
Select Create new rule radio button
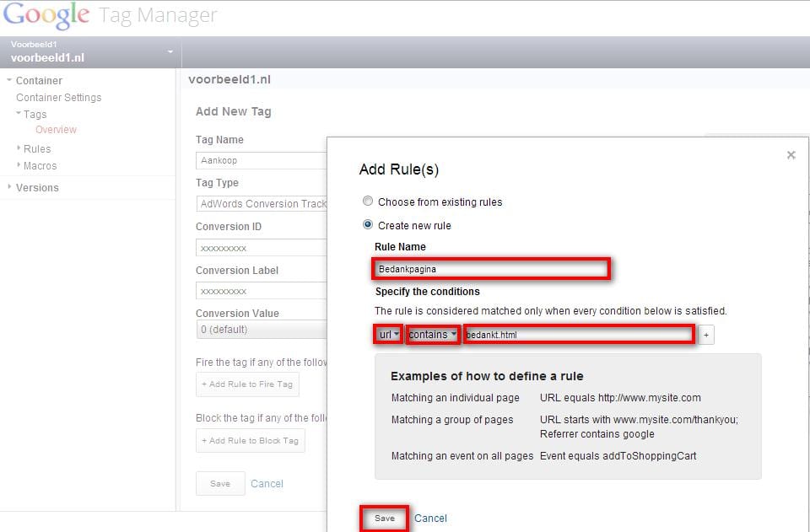click(368, 224)
